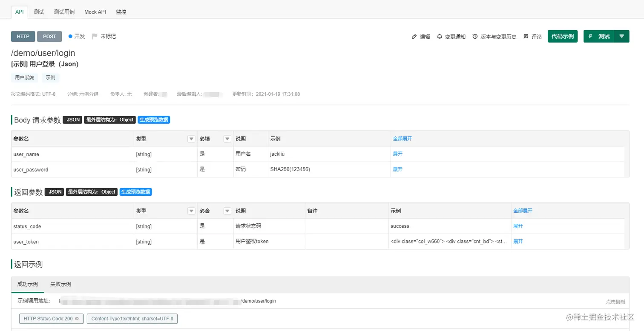Open the Mock API tab
644x331 pixels.
pos(95,12)
